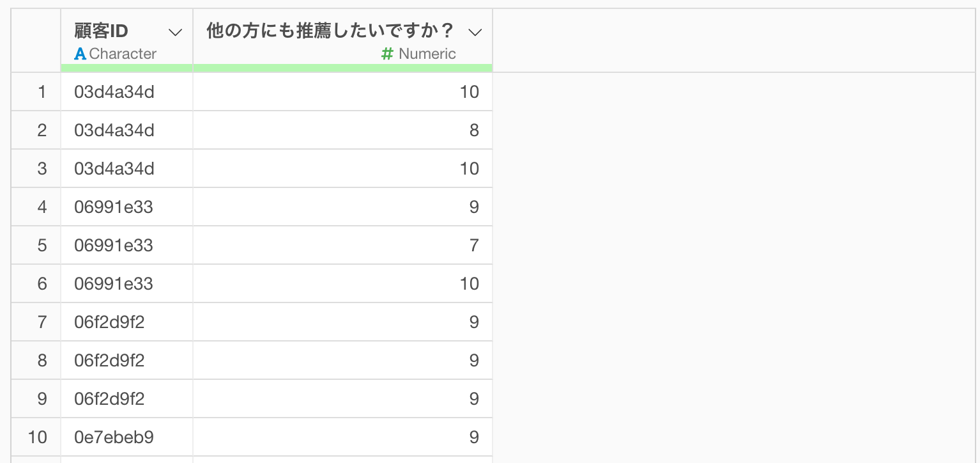Click the green Numeric hash icon
This screenshot has height=463, width=980.
(387, 54)
